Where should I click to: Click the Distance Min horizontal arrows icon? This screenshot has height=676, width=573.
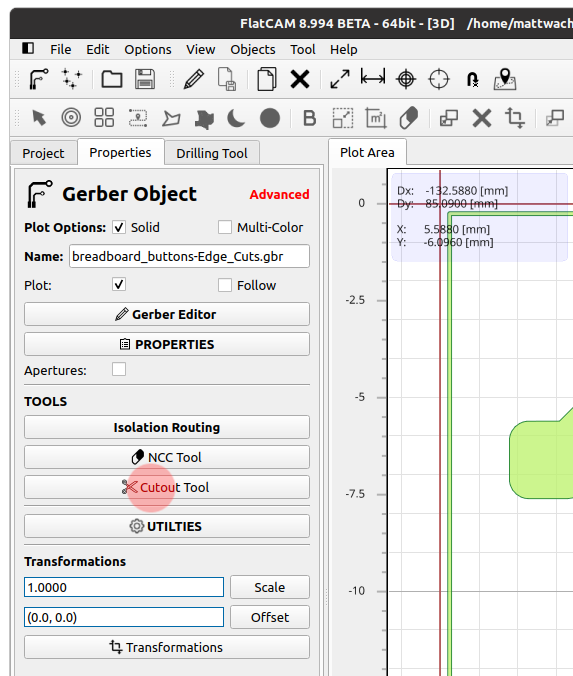373,78
